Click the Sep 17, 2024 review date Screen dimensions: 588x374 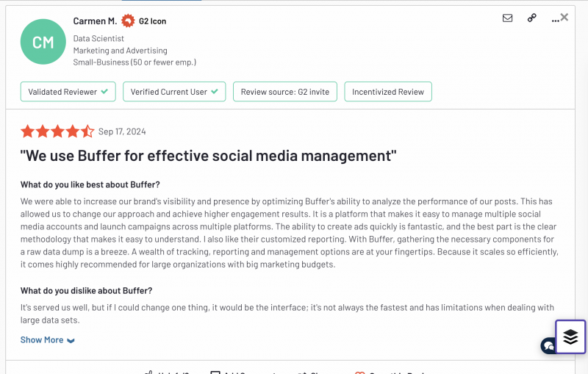[x=122, y=132]
